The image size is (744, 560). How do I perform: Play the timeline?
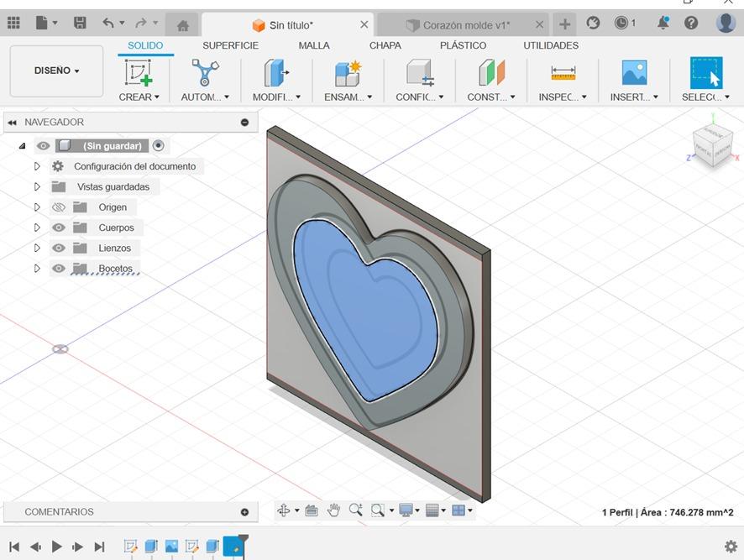(x=56, y=547)
